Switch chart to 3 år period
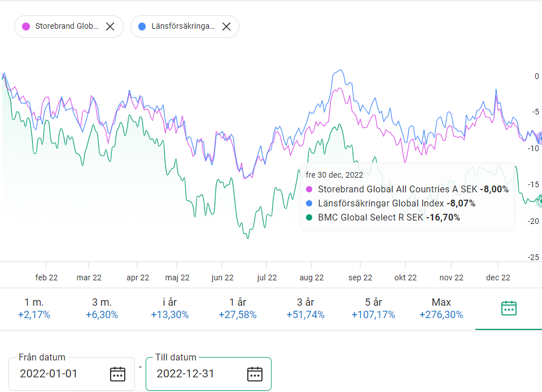Image resolution: width=542 pixels, height=392 pixels. [x=305, y=309]
